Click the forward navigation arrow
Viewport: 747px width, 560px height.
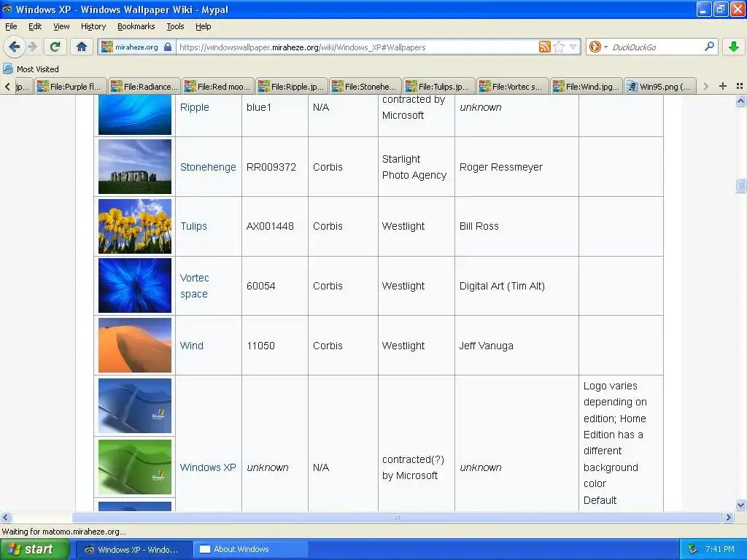[32, 47]
